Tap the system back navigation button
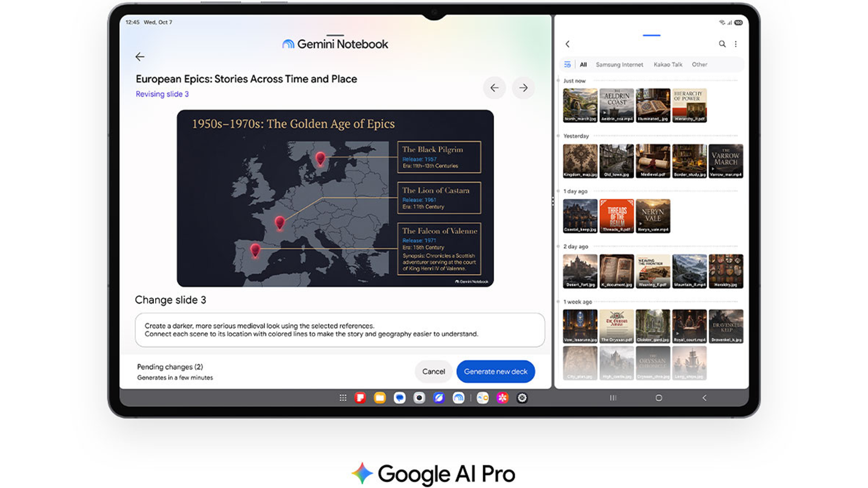Image resolution: width=868 pixels, height=488 pixels. click(x=704, y=398)
